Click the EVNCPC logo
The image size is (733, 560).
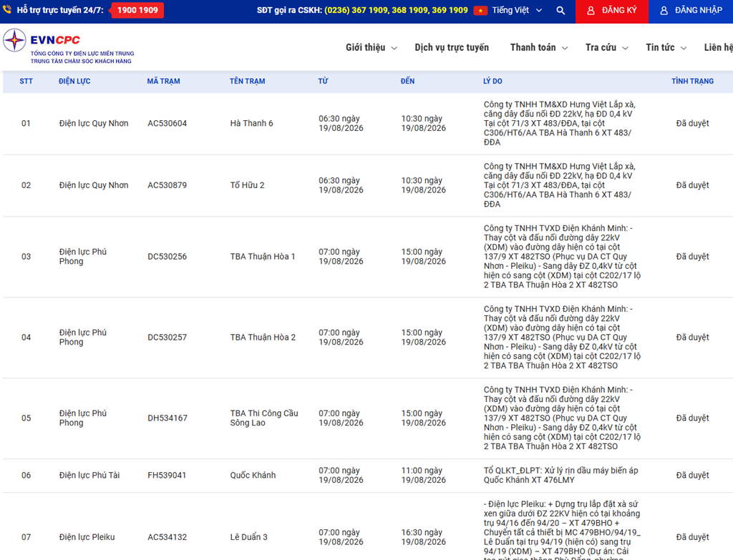coord(68,46)
